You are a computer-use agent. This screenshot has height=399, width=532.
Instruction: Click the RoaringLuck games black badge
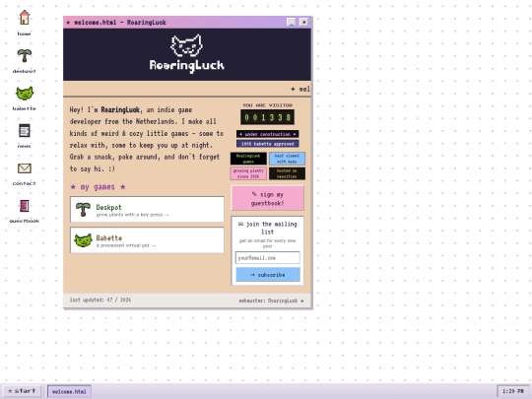click(248, 159)
